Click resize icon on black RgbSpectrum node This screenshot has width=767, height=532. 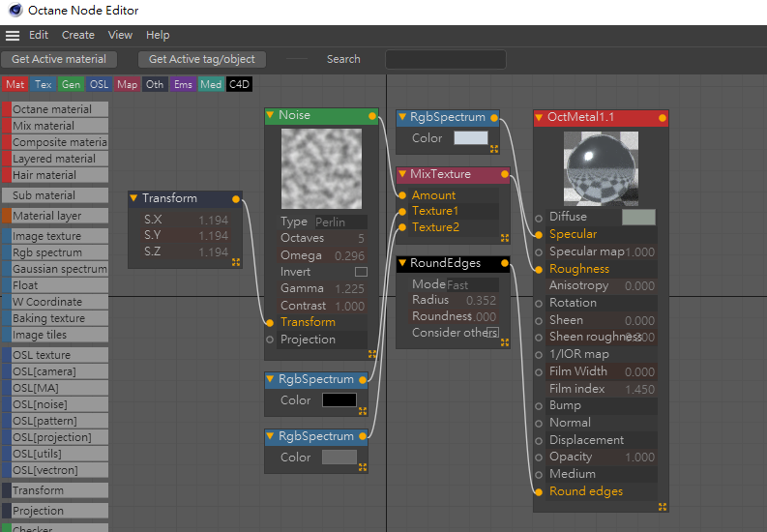pos(363,411)
